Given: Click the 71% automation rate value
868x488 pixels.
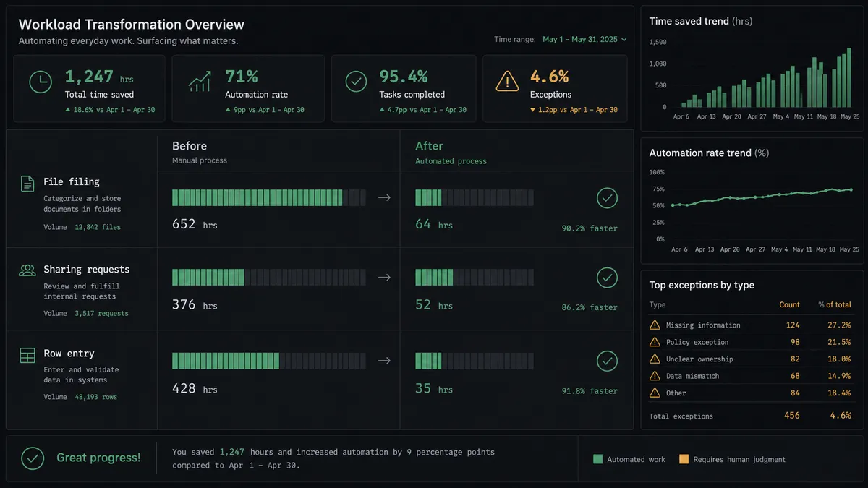Looking at the screenshot, I should (x=242, y=77).
